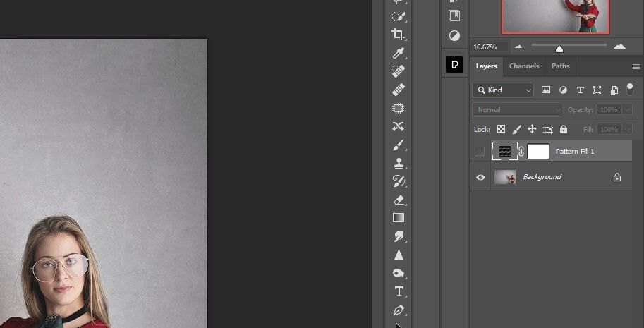Click the Opacity 100% field
The height and width of the screenshot is (328, 644).
(x=609, y=109)
